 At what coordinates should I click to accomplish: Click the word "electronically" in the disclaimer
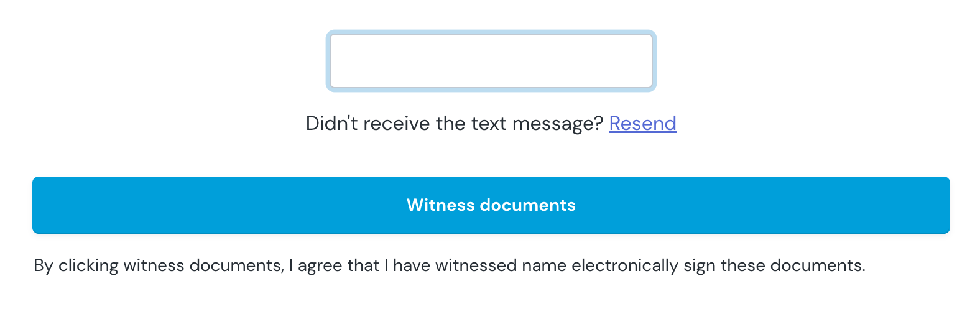624,265
